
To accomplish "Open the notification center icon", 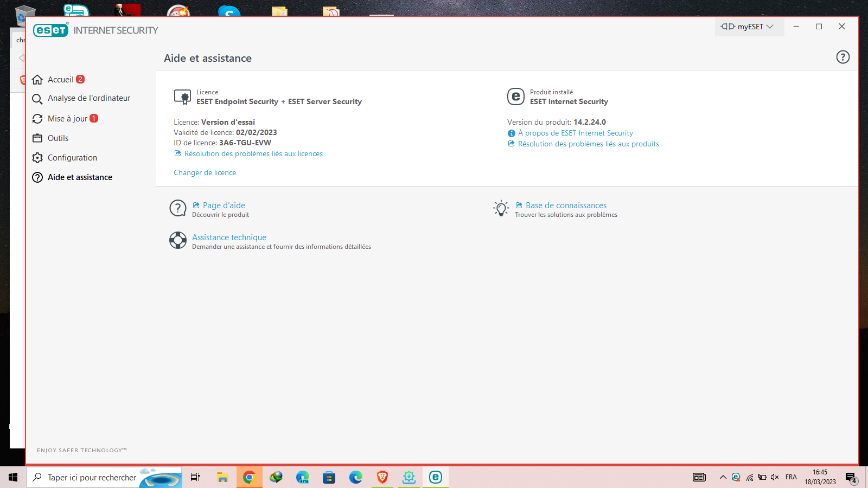I will coord(851,478).
